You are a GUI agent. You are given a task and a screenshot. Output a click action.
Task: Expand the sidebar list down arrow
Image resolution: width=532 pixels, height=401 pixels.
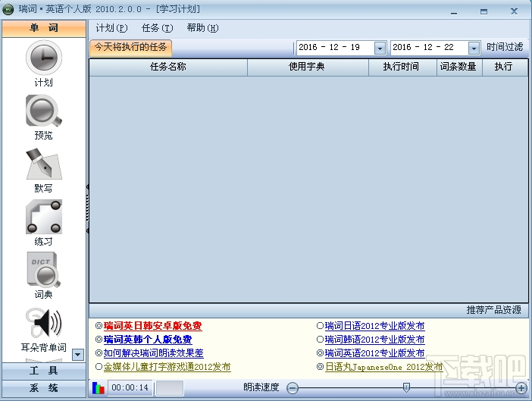click(x=78, y=355)
